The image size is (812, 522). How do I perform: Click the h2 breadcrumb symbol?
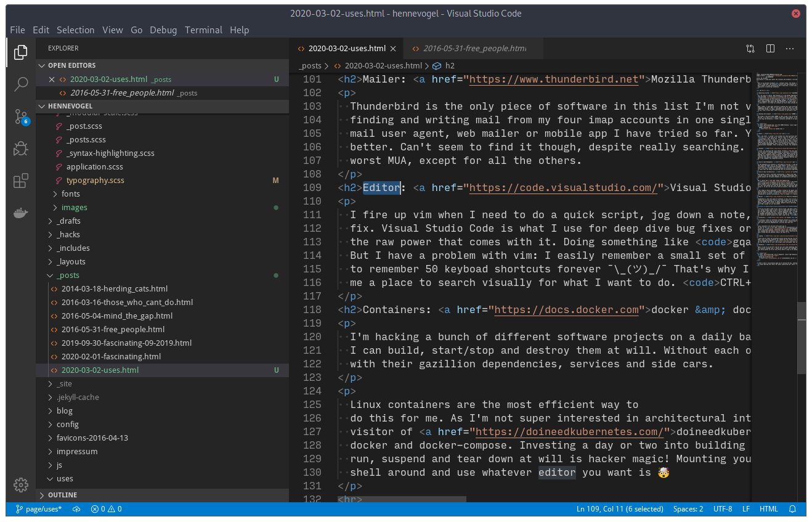click(x=444, y=66)
